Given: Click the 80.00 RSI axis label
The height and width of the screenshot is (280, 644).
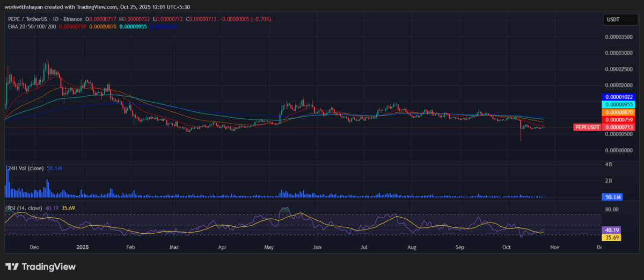Looking at the screenshot, I should 612,209.
